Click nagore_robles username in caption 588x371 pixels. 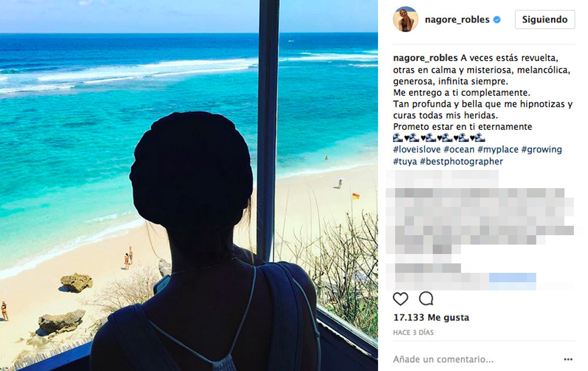425,58
